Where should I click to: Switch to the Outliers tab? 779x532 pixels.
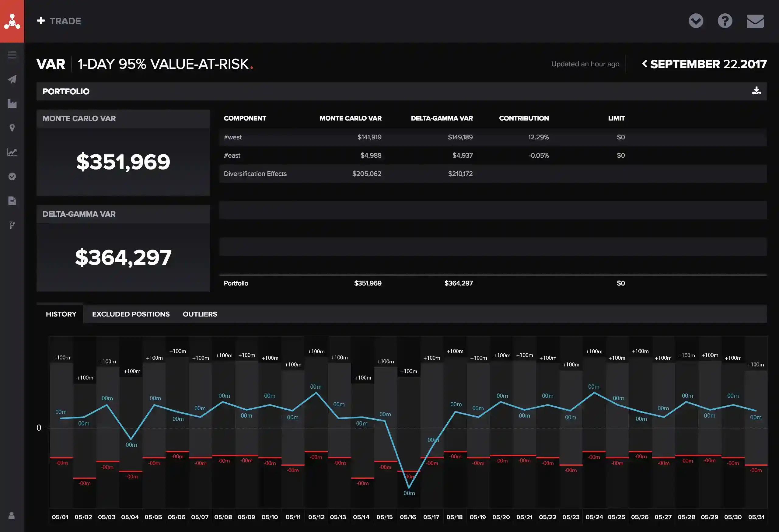(200, 314)
